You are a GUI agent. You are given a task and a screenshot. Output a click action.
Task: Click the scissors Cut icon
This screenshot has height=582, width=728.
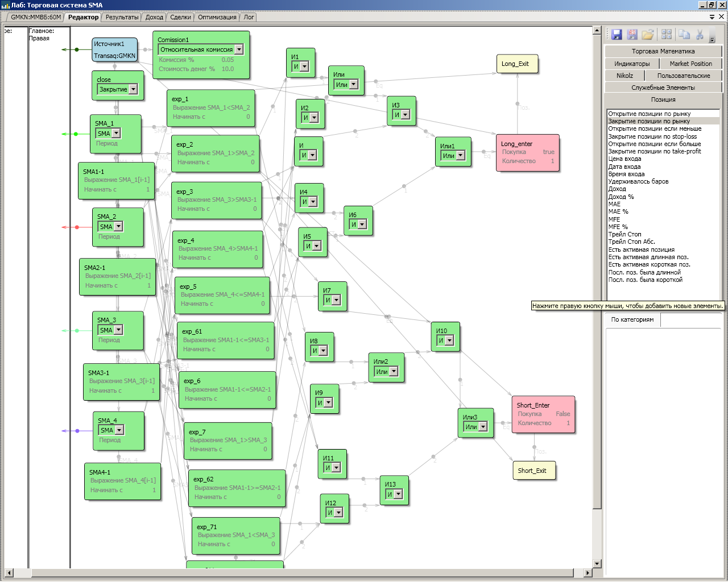(700, 35)
